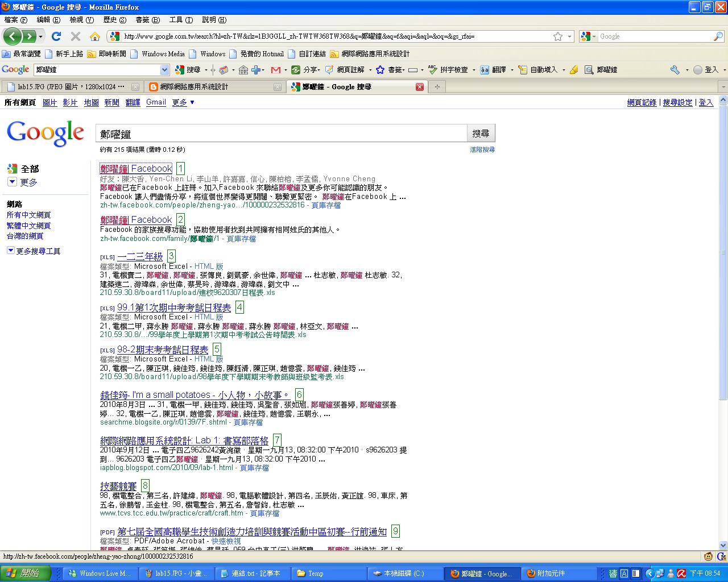Click the 翻譯 translate toolbar button
The image size is (728, 582).
click(x=493, y=70)
